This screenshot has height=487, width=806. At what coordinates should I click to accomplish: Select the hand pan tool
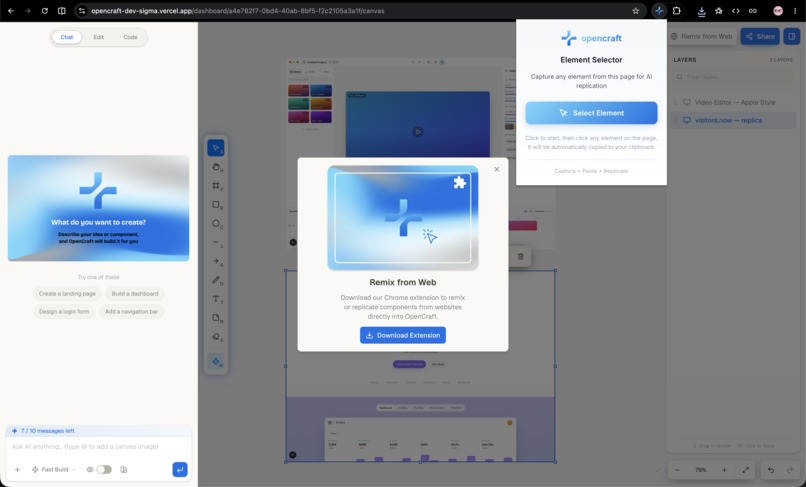tap(216, 167)
